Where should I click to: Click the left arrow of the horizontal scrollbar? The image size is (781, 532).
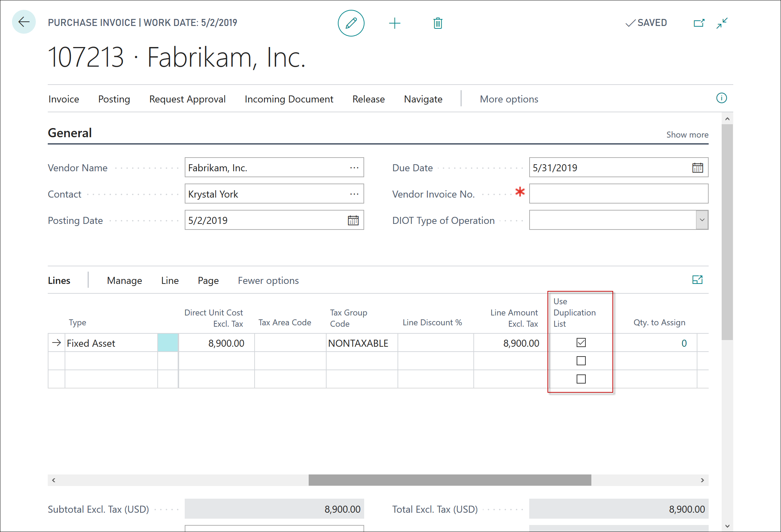[x=54, y=480]
